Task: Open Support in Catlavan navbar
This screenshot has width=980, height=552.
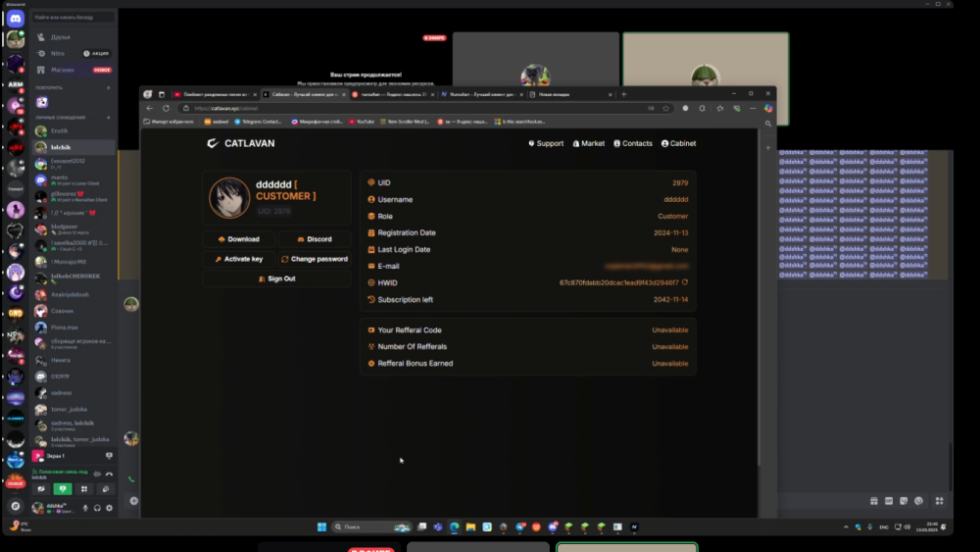Action: pyautogui.click(x=546, y=143)
